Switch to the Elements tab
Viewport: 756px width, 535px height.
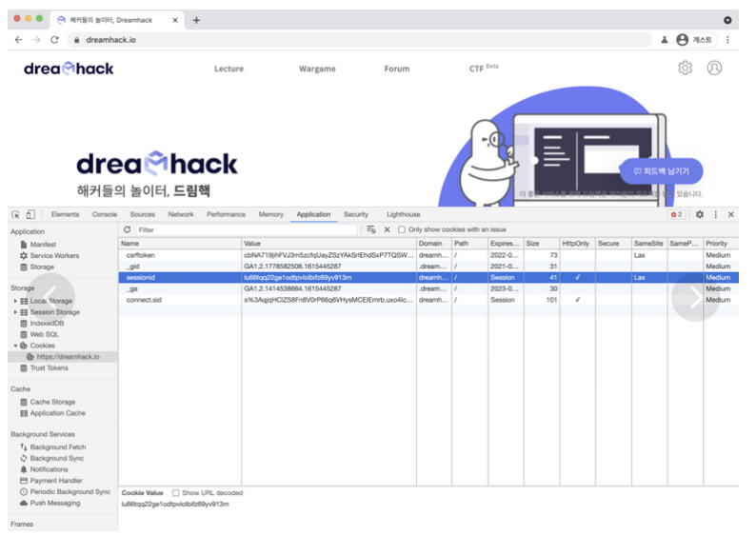[65, 214]
